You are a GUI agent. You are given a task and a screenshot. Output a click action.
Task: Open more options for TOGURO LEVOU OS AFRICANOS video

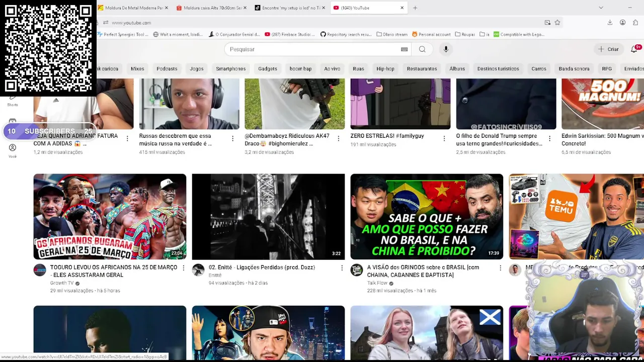183,268
